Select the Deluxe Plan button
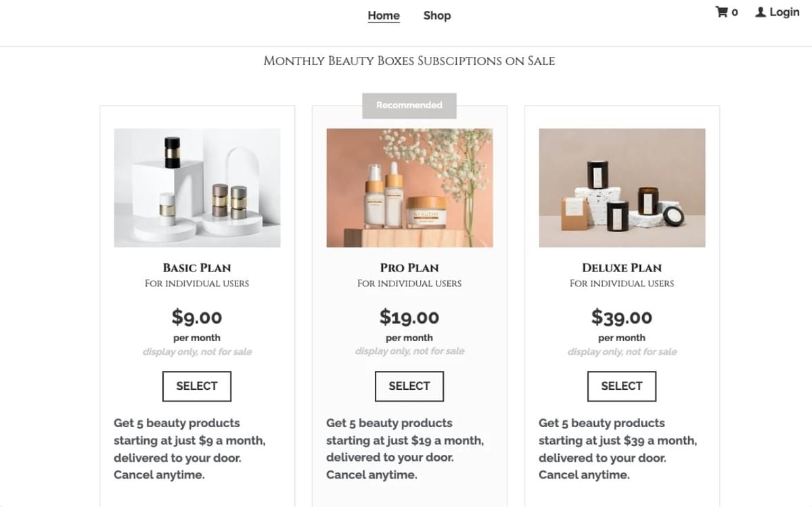 [622, 386]
